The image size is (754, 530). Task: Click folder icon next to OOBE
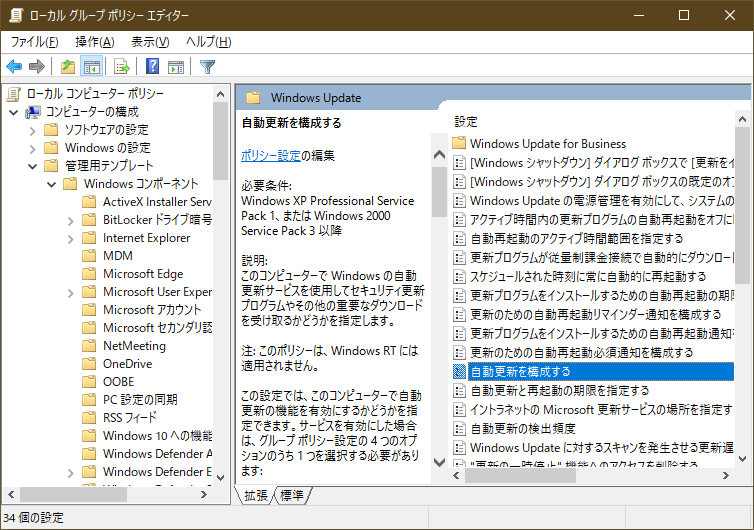[89, 382]
